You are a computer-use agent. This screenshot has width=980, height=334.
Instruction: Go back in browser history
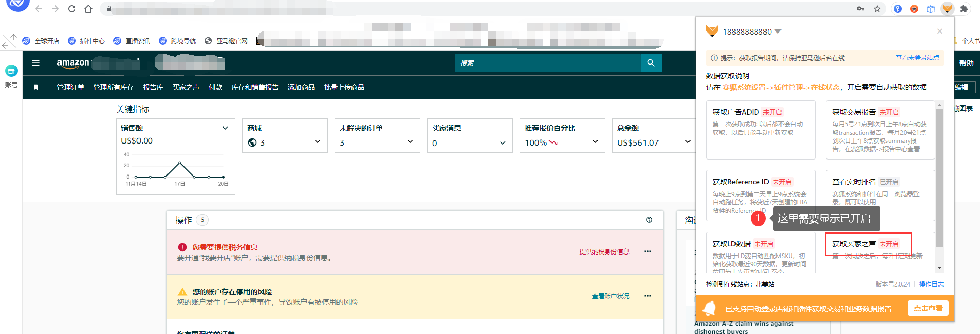point(39,9)
